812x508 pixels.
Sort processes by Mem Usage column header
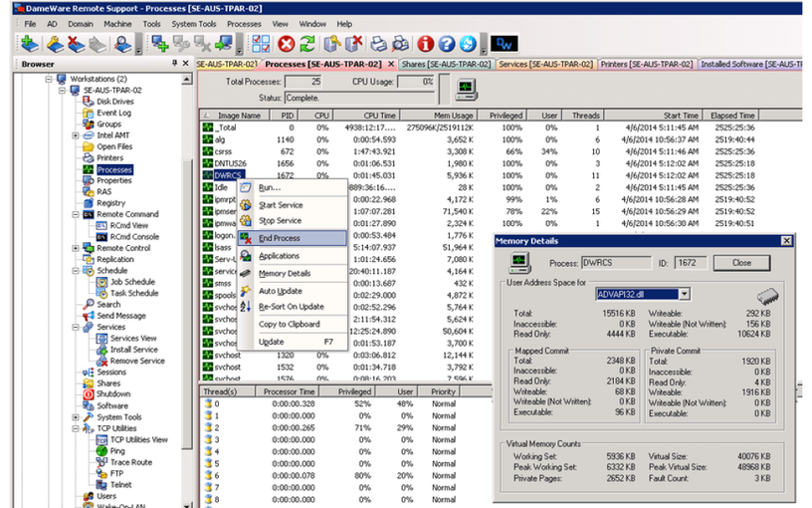438,116
